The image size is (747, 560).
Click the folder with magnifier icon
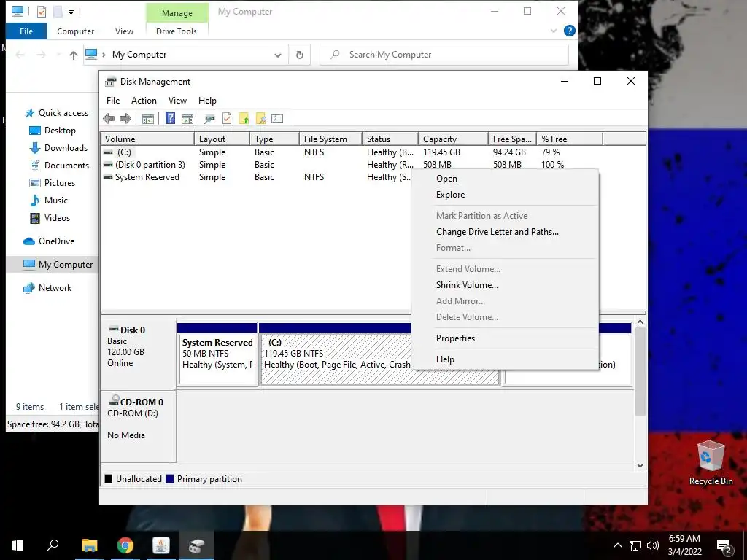point(260,119)
